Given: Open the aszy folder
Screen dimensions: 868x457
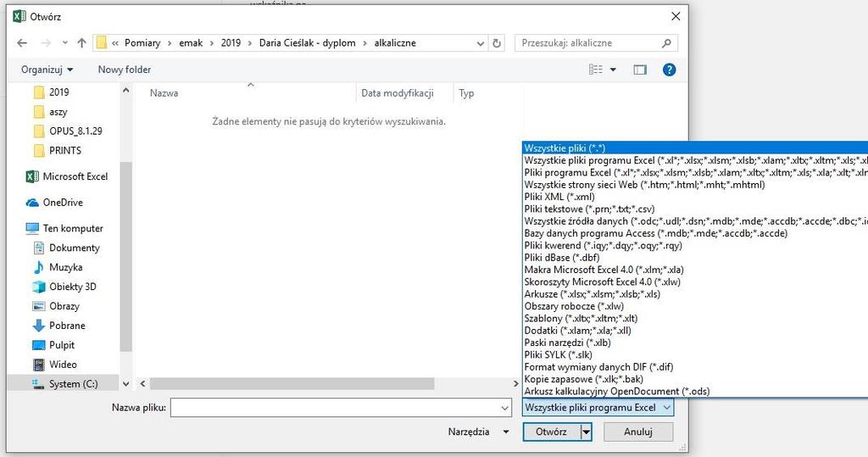Looking at the screenshot, I should point(50,111).
